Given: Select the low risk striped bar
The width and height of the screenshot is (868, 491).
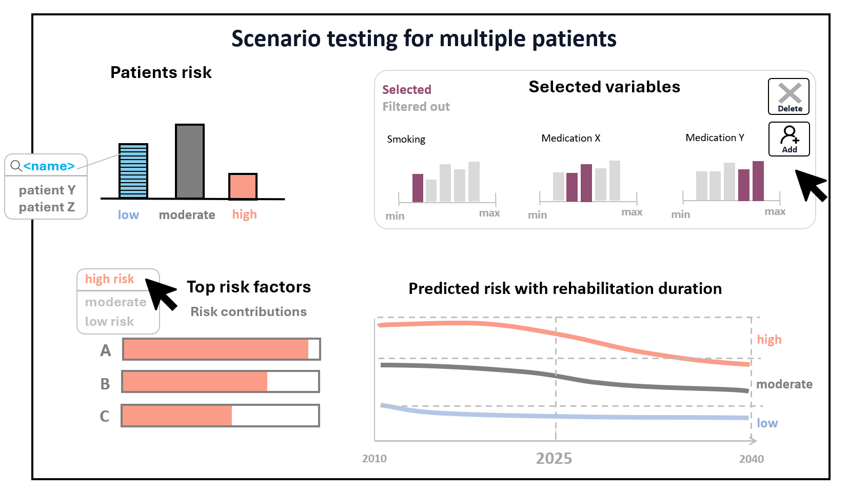Looking at the screenshot, I should pyautogui.click(x=133, y=171).
